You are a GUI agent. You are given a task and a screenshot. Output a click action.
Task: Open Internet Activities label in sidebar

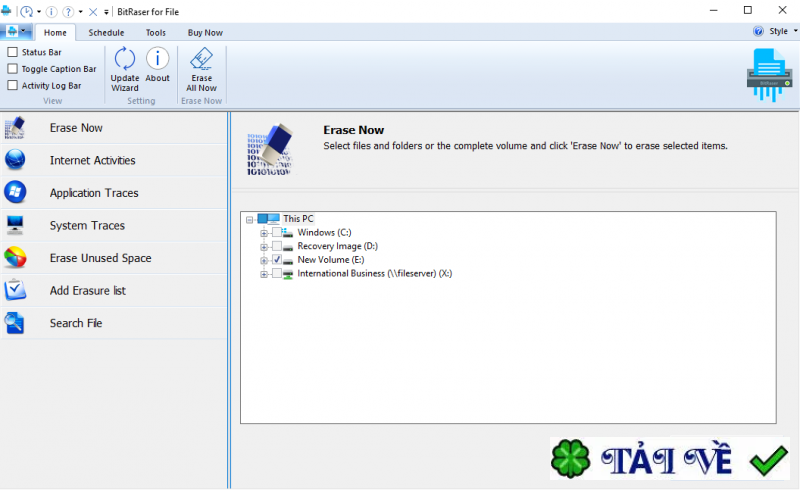[92, 160]
